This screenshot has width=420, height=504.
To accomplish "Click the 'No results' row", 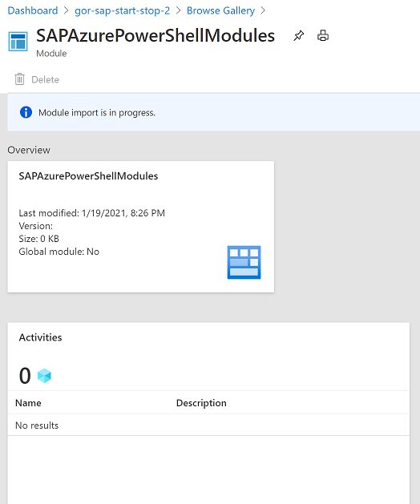I will (208, 425).
